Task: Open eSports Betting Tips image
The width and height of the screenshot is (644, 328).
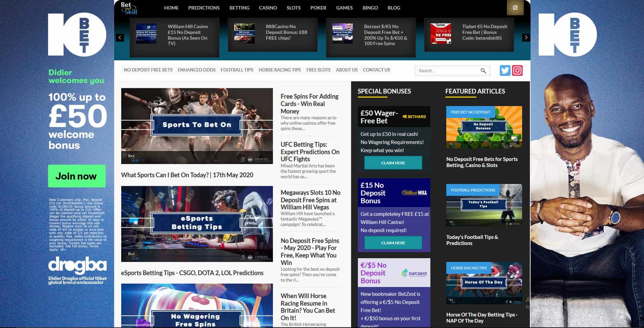Action: (197, 224)
